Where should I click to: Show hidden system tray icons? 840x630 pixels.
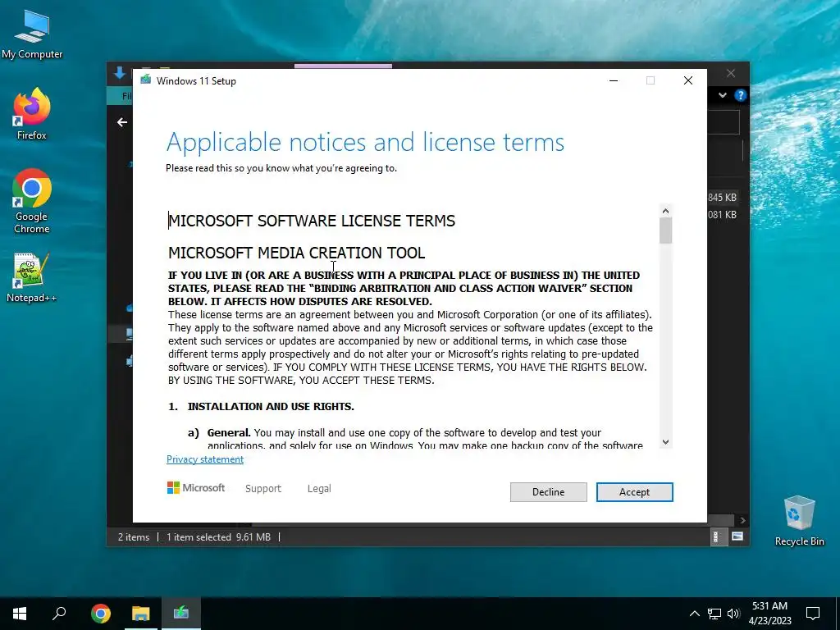[694, 614]
